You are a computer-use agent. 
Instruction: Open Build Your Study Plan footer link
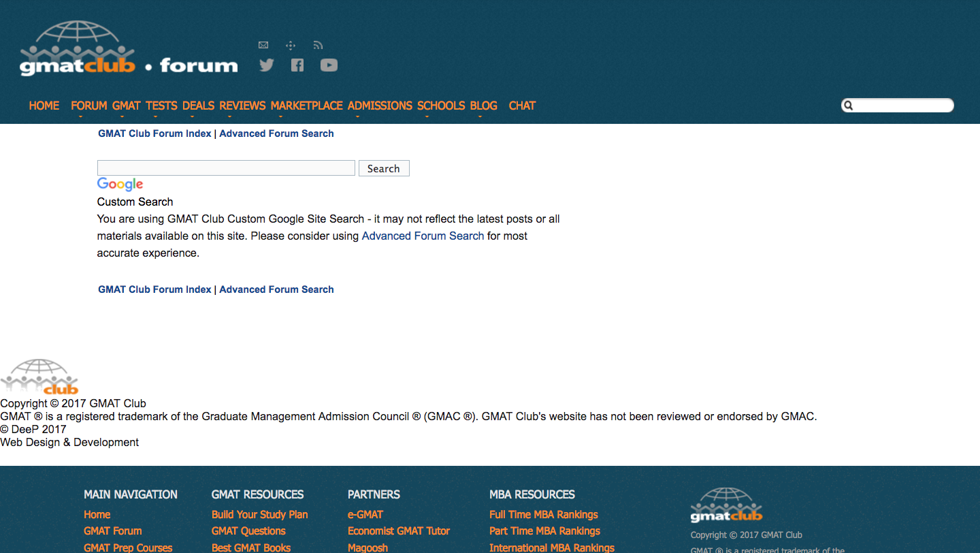point(259,515)
